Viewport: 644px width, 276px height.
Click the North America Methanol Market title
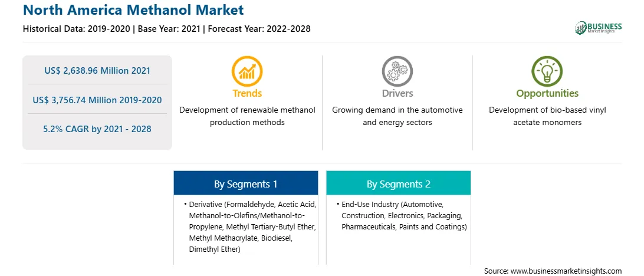pyautogui.click(x=133, y=10)
